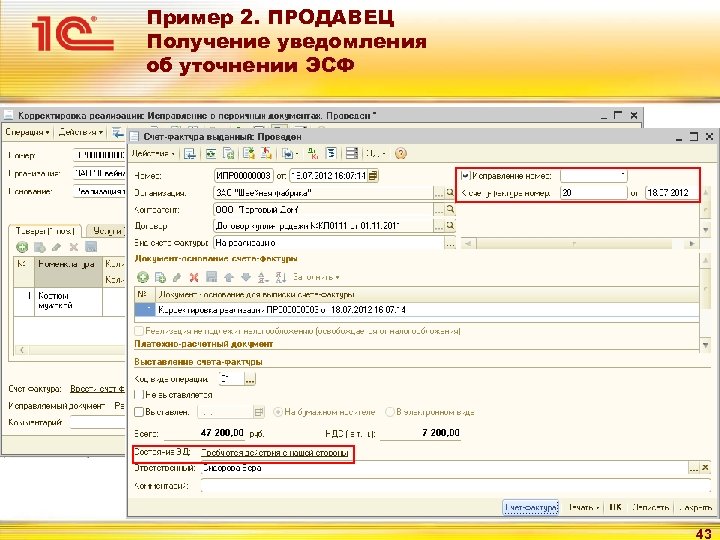Switch to the Товары tab
Viewport: 720px width, 540px height.
[45, 231]
